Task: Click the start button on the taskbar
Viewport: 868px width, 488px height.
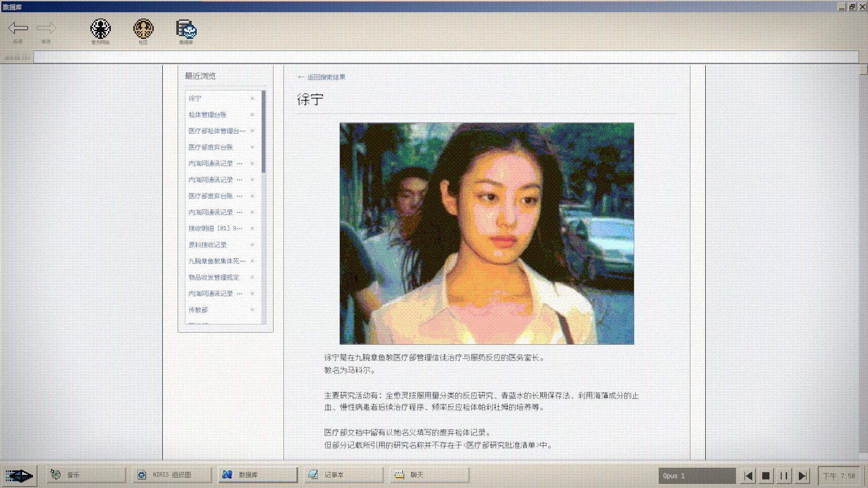Action: point(19,475)
